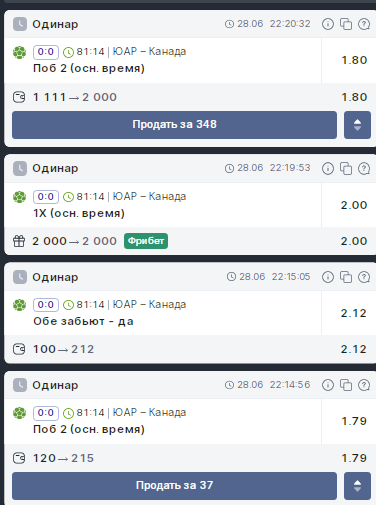Open info icon on 22:14:56 bet
The height and width of the screenshot is (505, 376).
pos(328,385)
